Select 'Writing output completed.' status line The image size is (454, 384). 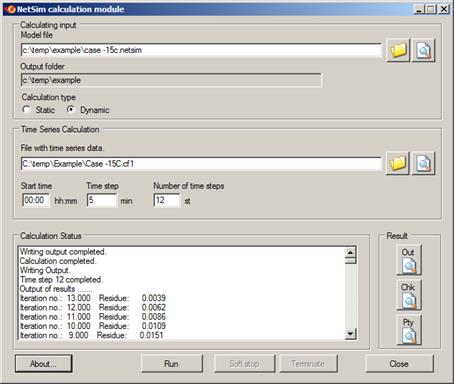(x=63, y=252)
